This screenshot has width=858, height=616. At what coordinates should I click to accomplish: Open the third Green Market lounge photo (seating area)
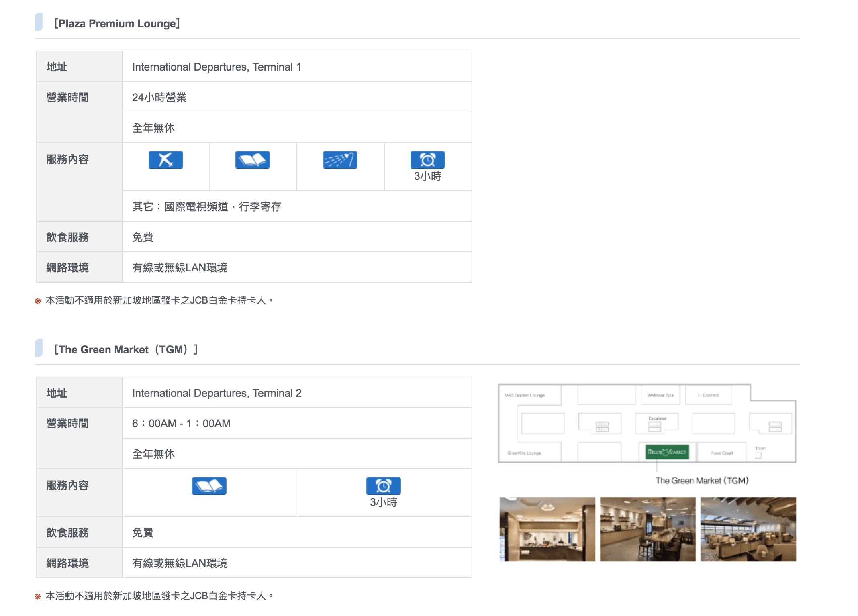[x=748, y=529]
